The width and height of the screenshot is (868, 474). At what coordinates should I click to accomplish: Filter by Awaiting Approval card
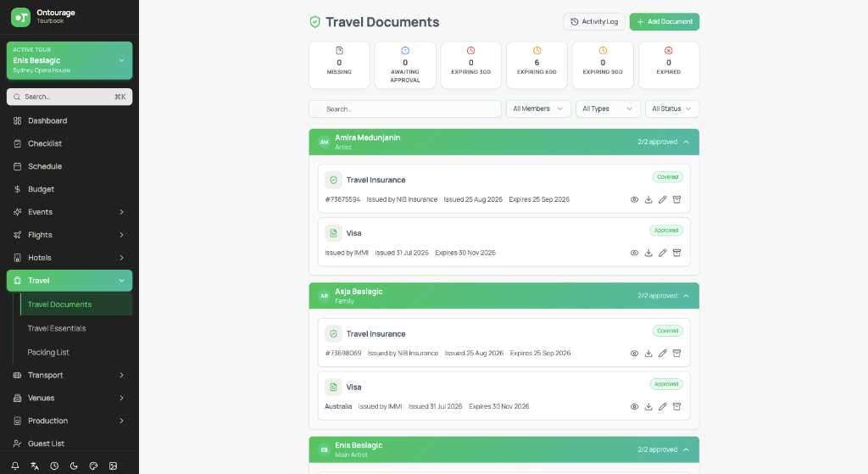405,64
